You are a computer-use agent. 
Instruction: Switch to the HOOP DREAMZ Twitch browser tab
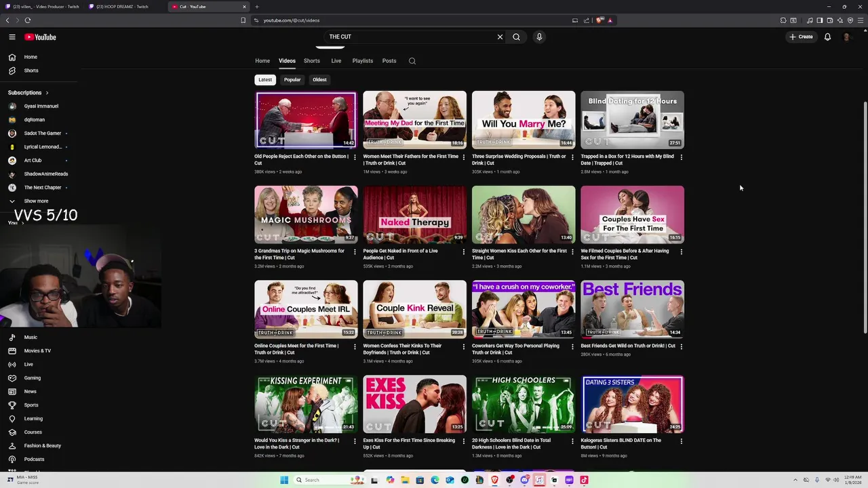(125, 7)
